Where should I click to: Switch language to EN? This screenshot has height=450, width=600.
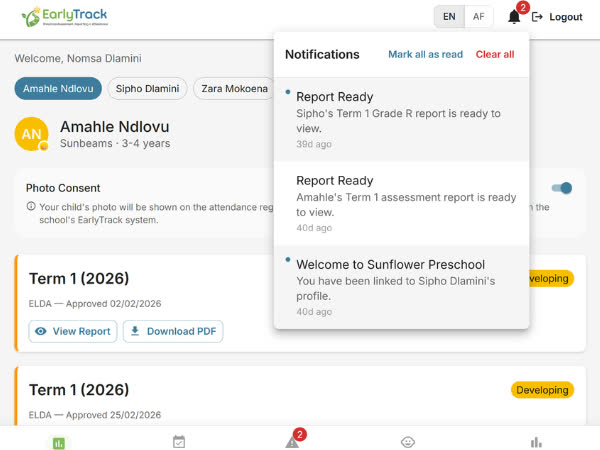449,17
